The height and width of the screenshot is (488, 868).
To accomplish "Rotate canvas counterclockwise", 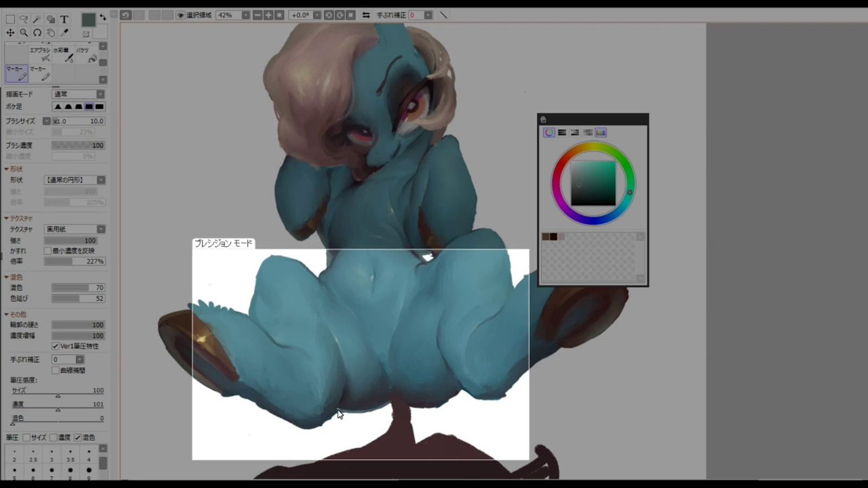I will coord(329,15).
